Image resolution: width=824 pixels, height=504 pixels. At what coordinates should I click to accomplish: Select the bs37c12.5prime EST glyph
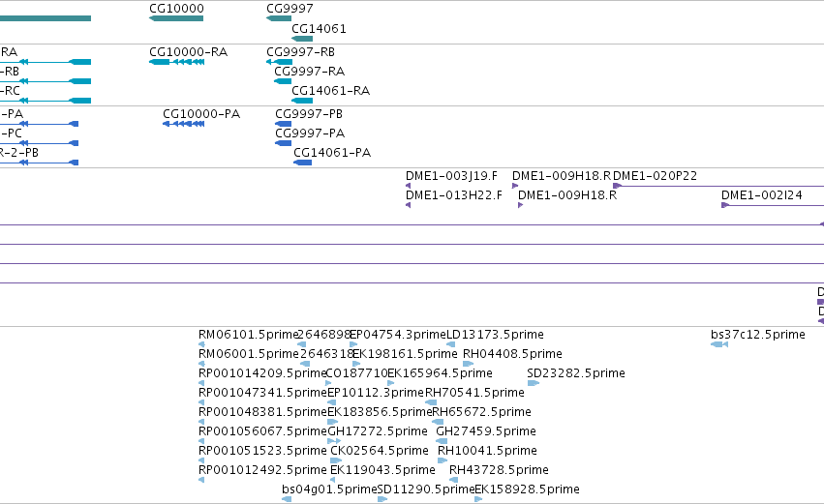coord(719,344)
